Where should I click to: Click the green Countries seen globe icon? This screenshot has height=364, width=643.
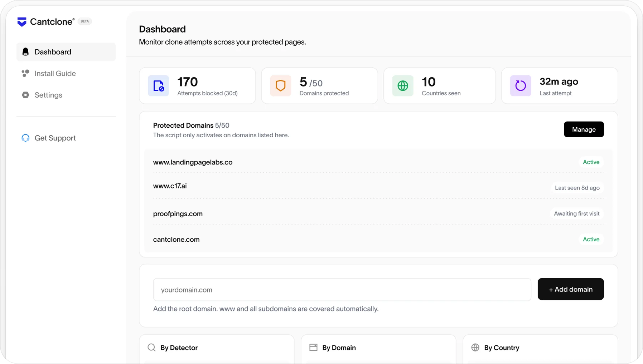[x=403, y=86]
